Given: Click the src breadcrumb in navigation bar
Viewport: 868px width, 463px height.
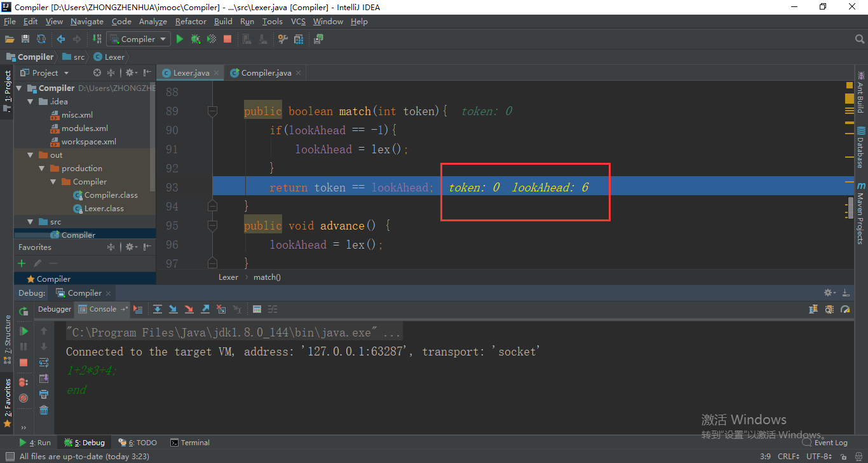Looking at the screenshot, I should pyautogui.click(x=72, y=57).
